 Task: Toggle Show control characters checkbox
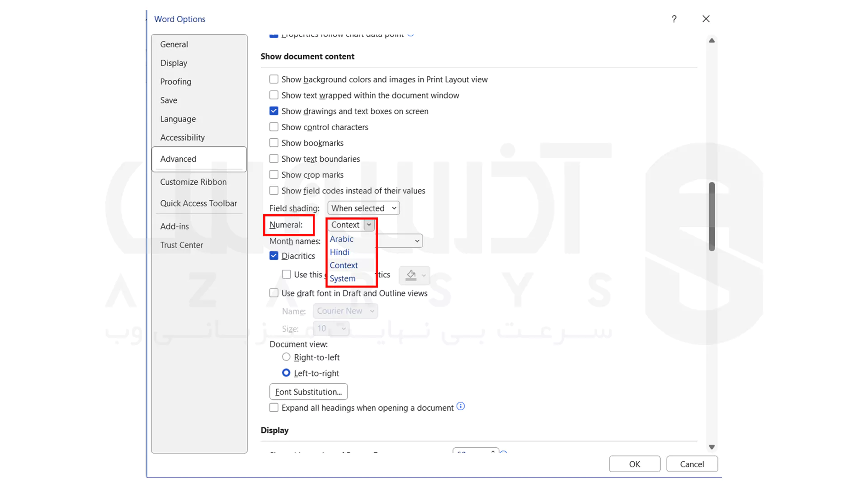click(x=274, y=127)
